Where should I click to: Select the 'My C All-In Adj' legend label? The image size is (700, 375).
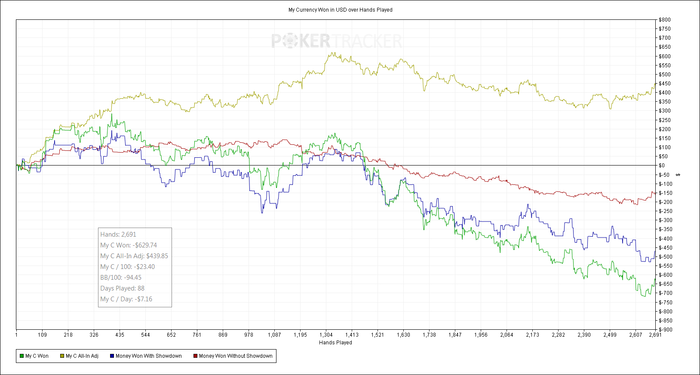point(81,356)
